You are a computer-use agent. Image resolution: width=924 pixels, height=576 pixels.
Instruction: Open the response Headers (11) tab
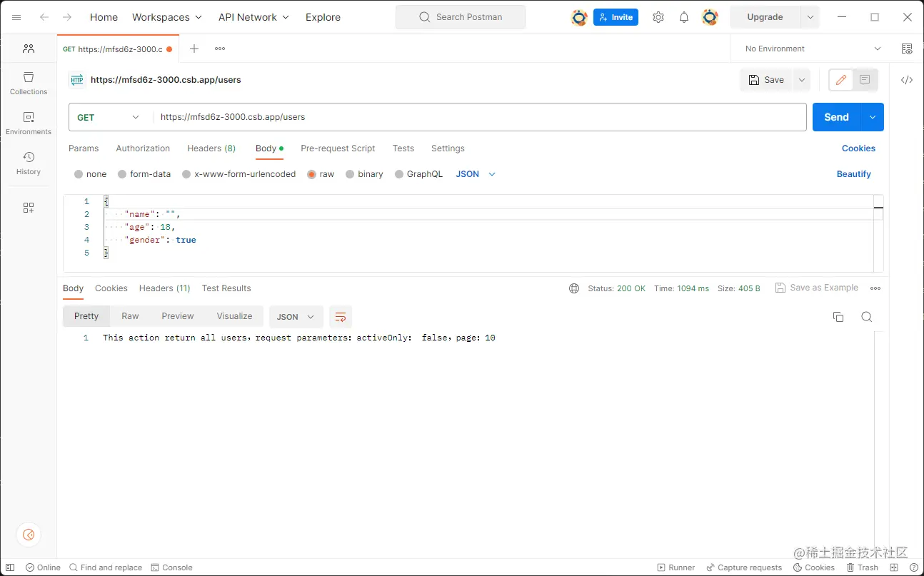165,288
